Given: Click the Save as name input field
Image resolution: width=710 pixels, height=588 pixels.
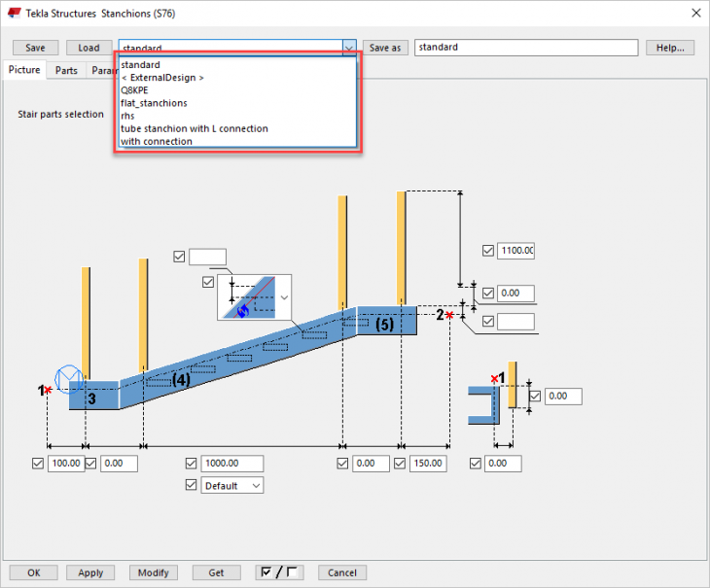Looking at the screenshot, I should (525, 48).
